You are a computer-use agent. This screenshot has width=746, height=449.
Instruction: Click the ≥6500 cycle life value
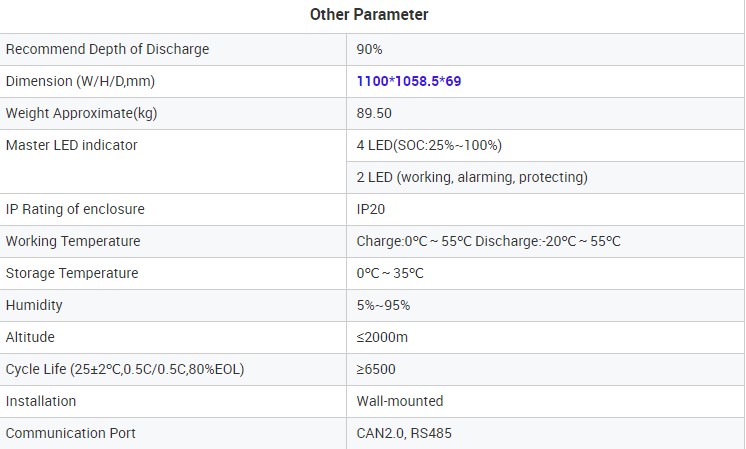click(376, 369)
